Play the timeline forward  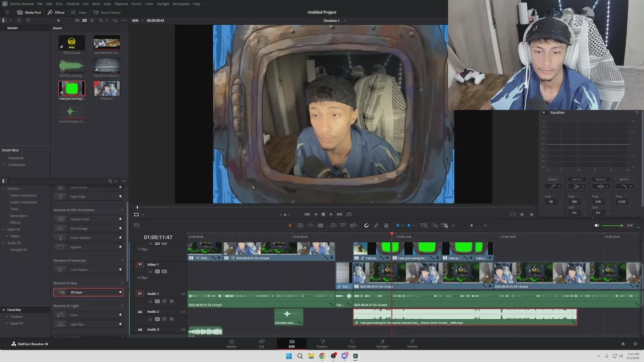331,214
